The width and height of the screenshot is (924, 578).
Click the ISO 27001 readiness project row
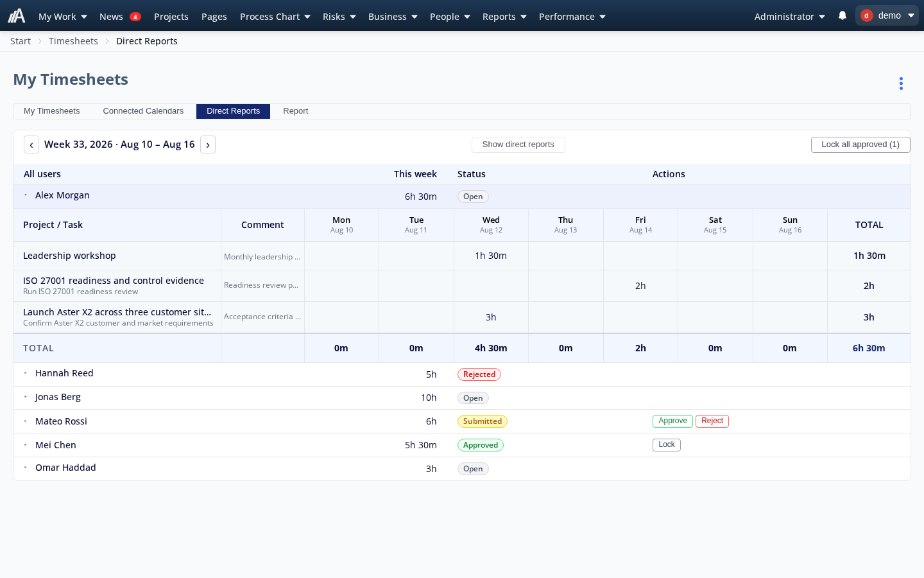point(462,286)
